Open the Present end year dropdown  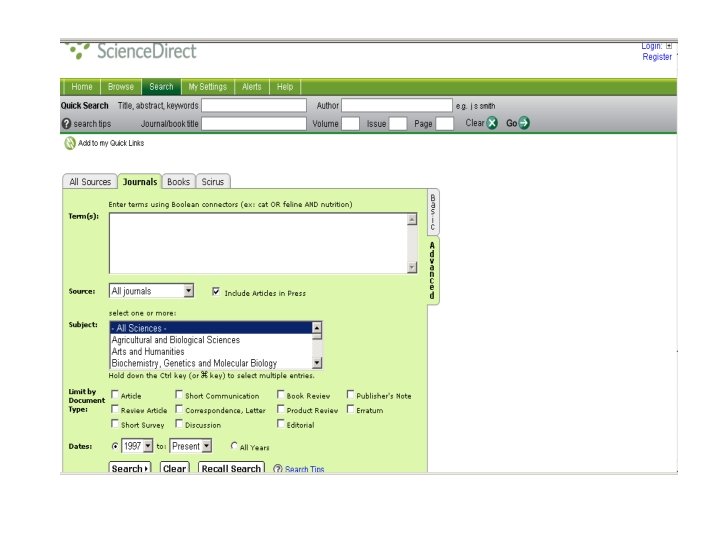point(207,446)
